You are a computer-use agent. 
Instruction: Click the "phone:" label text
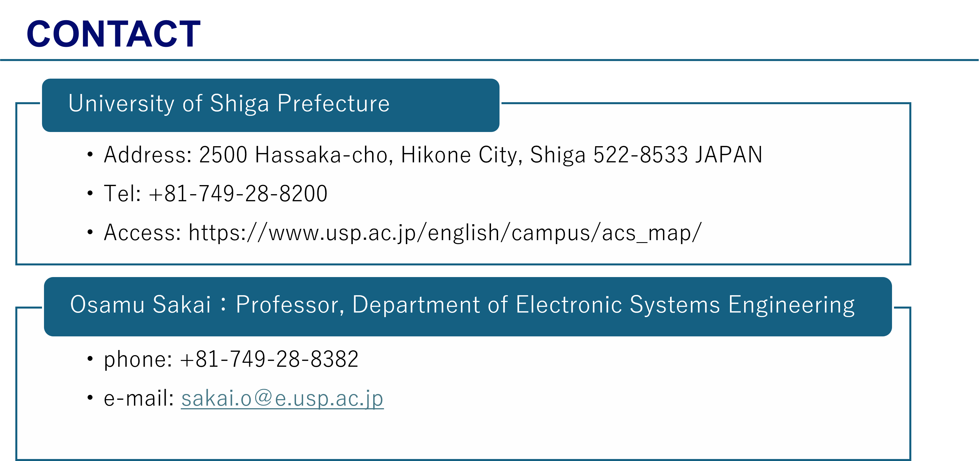(x=138, y=359)
